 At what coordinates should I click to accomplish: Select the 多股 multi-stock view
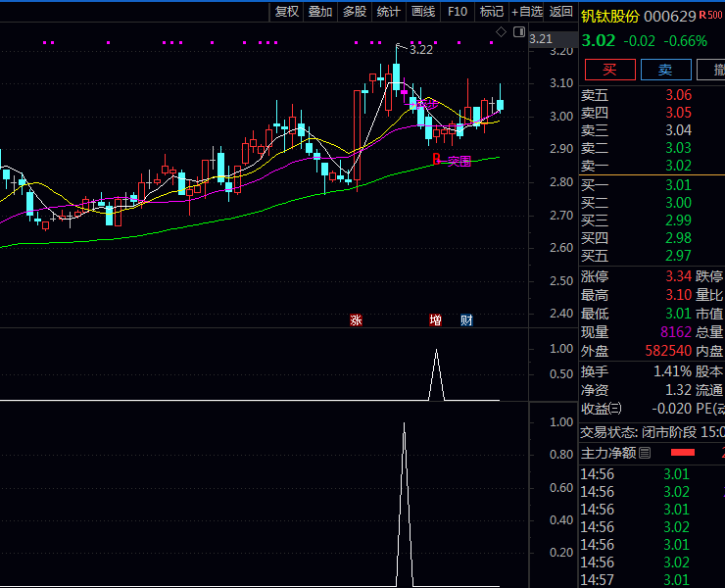point(355,12)
